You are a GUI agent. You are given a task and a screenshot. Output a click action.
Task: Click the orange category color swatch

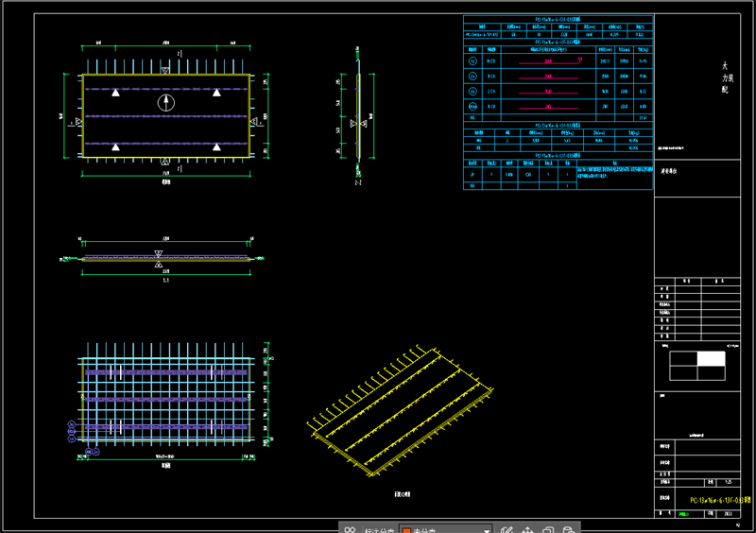tap(406, 530)
